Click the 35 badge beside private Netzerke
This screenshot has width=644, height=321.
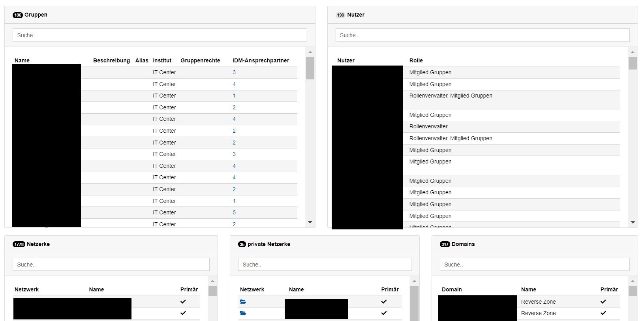[242, 244]
